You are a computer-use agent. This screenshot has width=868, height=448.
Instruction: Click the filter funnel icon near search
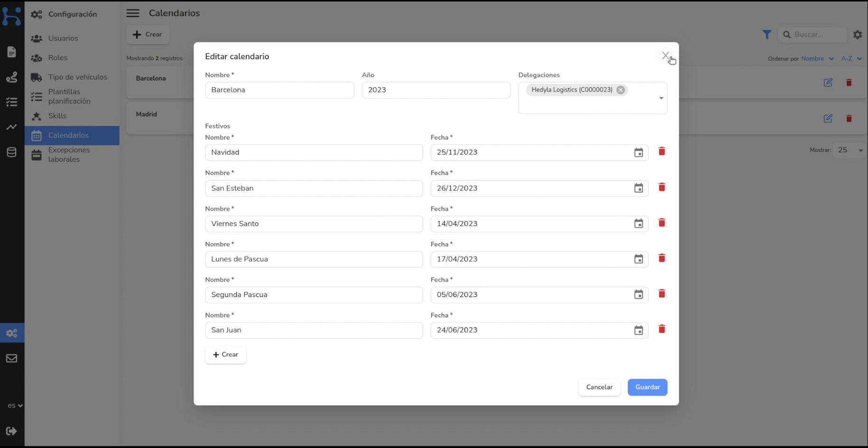(x=767, y=34)
